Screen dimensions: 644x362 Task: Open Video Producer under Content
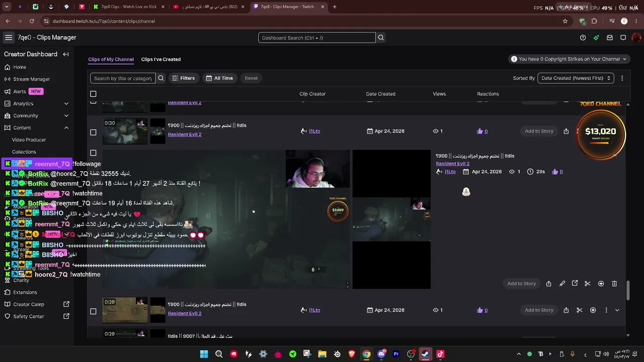(x=29, y=140)
